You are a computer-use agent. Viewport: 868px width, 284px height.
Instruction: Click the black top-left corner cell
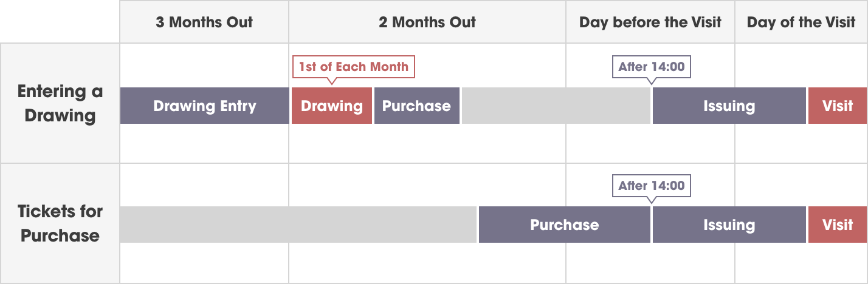point(60,22)
